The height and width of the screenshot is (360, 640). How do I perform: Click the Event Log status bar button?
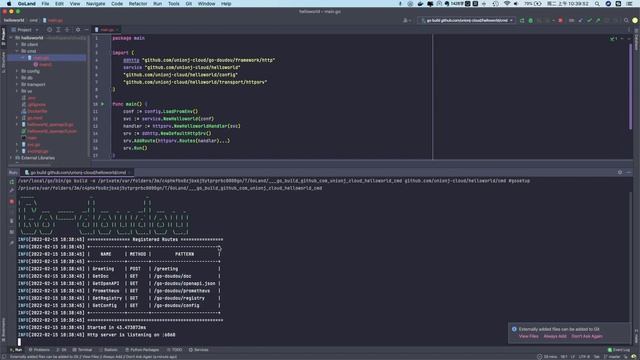pyautogui.click(x=619, y=350)
